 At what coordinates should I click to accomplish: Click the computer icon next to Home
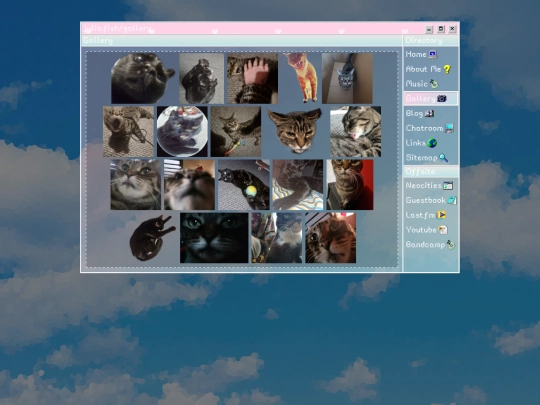click(x=433, y=54)
